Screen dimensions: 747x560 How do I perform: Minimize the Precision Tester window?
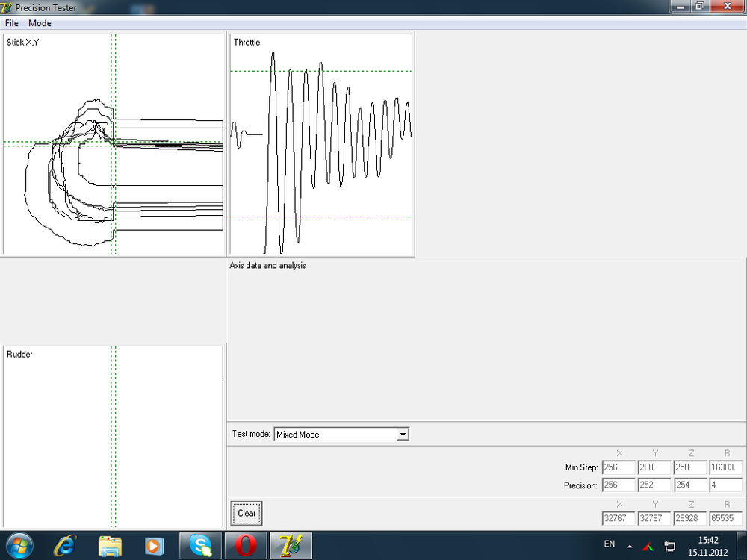click(681, 6)
